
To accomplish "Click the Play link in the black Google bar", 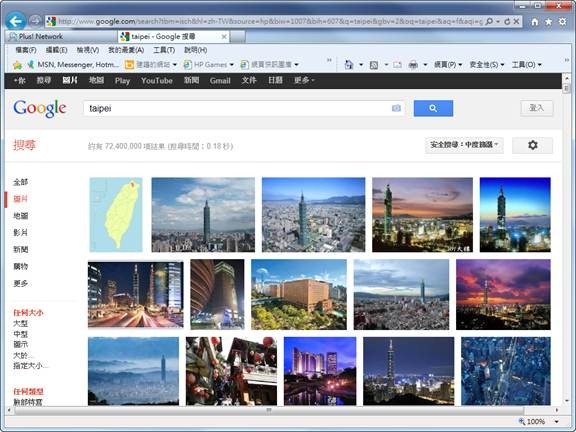I will (122, 80).
